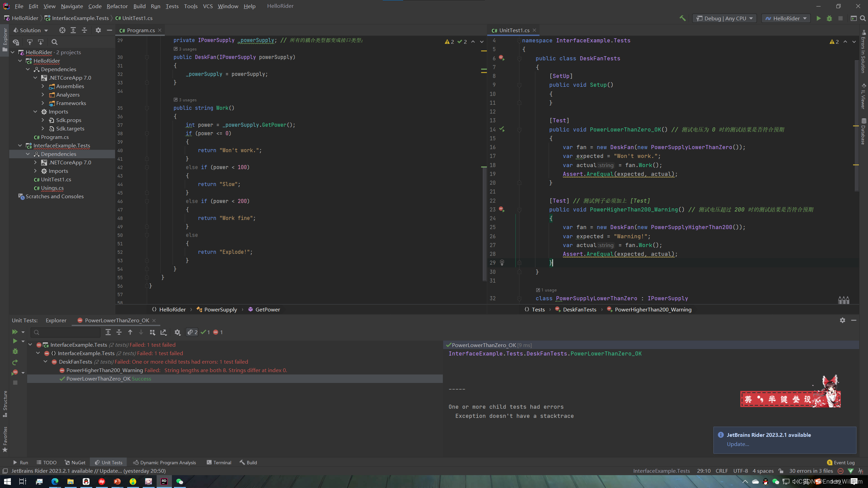Run all unit tests in session

click(15, 332)
